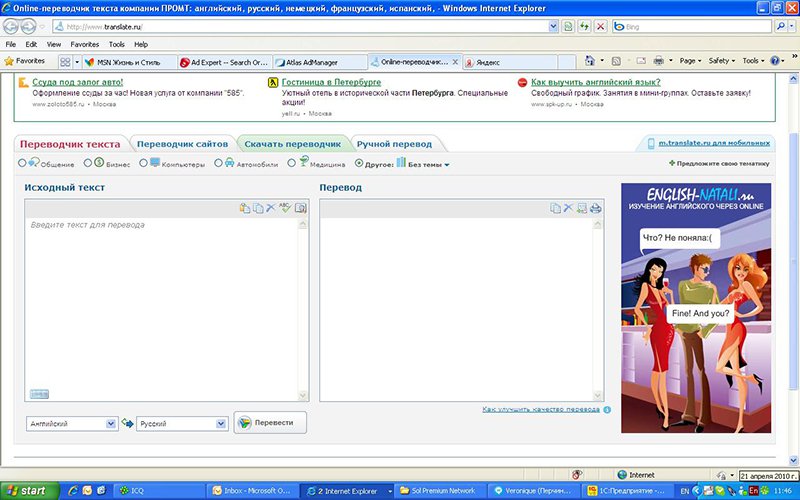This screenshot has height=500, width=800.
Task: Click the copy icon in source text toolbar
Action: (258, 208)
